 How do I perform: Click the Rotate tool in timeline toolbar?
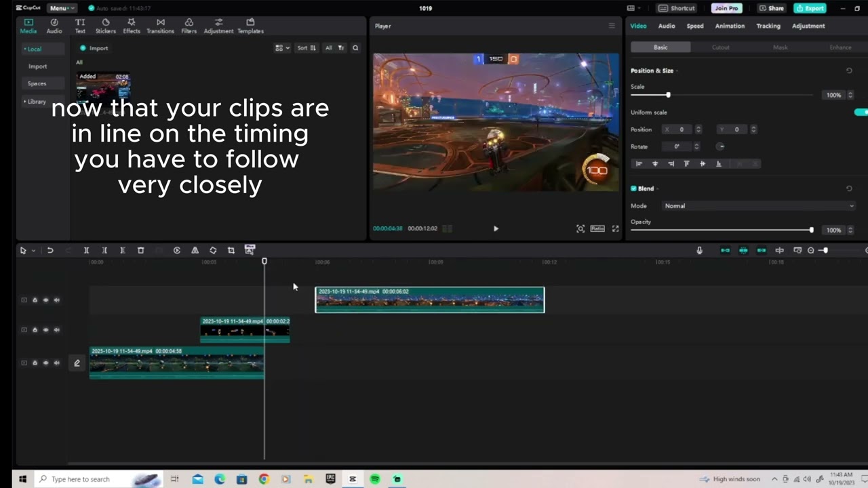click(213, 250)
